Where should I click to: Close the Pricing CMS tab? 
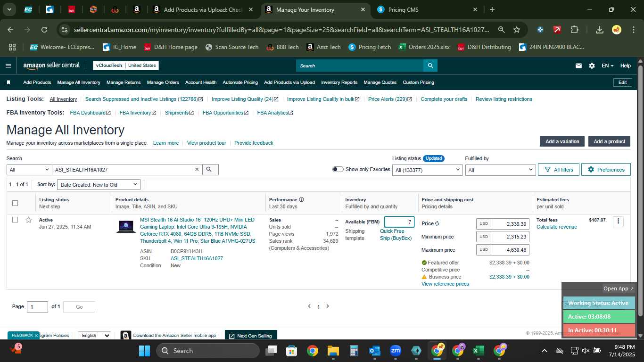tap(475, 9)
